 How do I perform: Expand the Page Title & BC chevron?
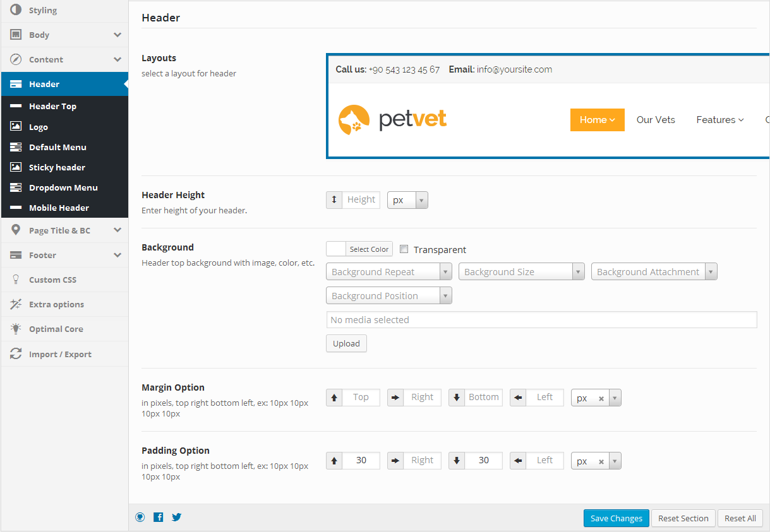pyautogui.click(x=117, y=230)
